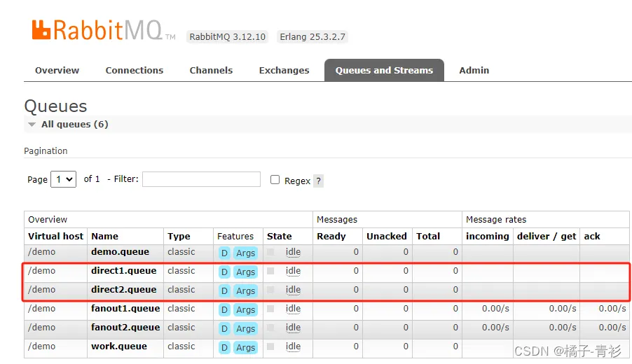Click the Args badge for work.queue
The width and height of the screenshot is (632, 364).
(x=245, y=348)
